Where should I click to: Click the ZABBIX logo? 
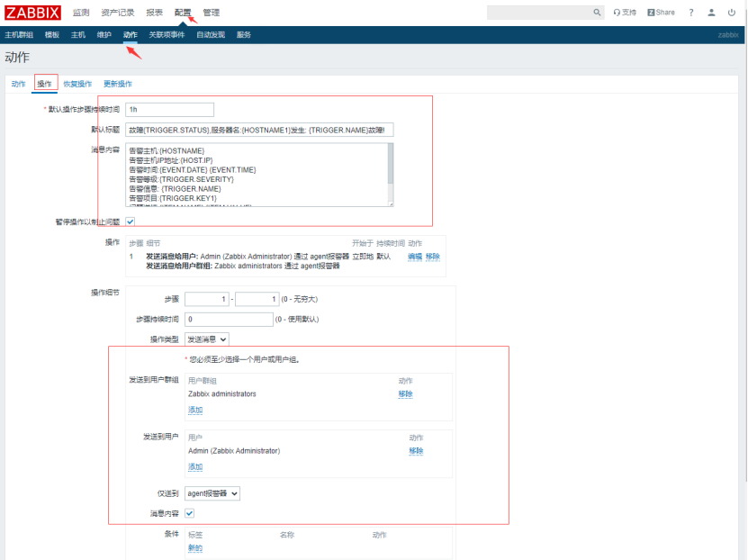(33, 13)
